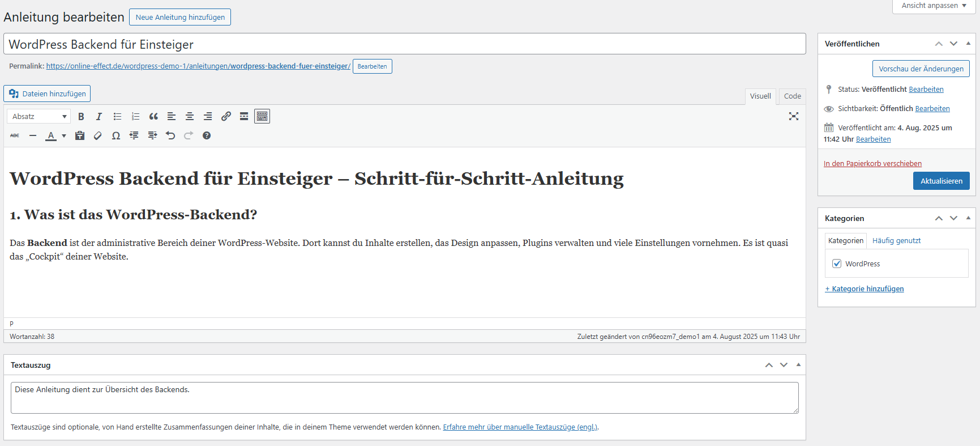
Task: Insert a horizontal line
Action: point(33,135)
